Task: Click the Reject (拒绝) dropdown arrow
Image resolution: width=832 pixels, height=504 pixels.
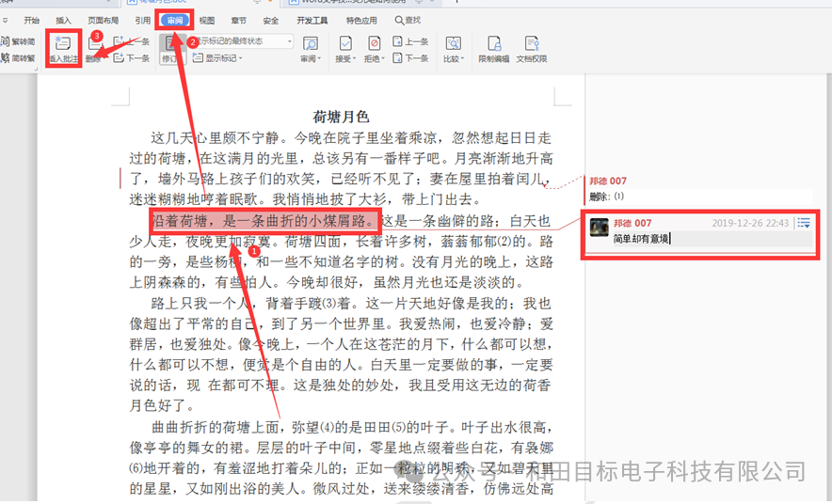Action: 382,59
